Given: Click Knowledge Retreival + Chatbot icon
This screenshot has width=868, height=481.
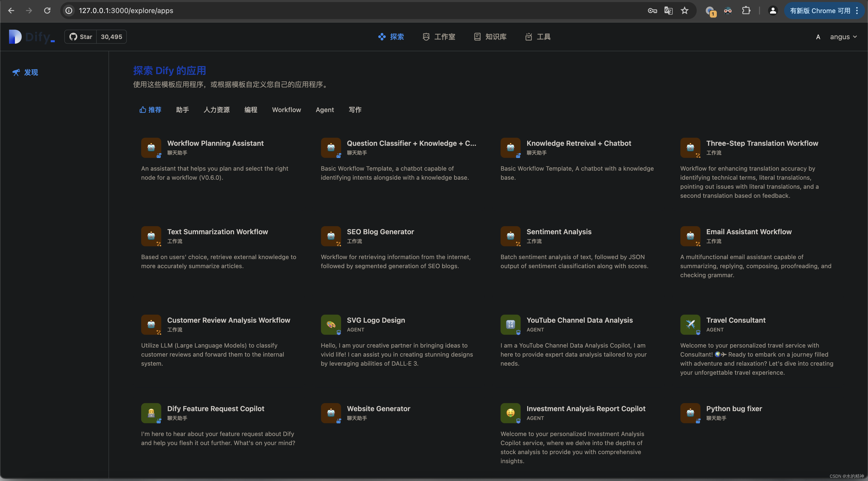Looking at the screenshot, I should [510, 148].
